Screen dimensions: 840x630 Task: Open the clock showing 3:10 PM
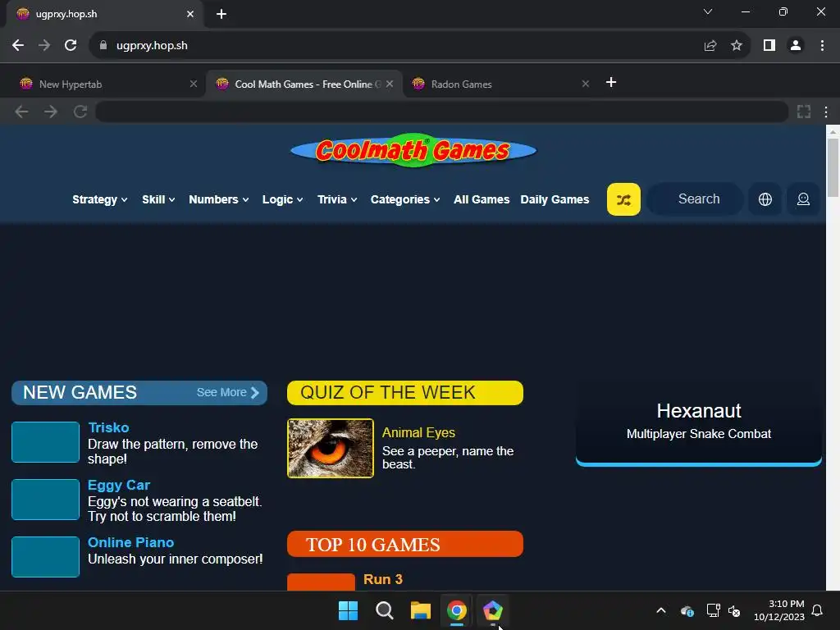point(779,610)
